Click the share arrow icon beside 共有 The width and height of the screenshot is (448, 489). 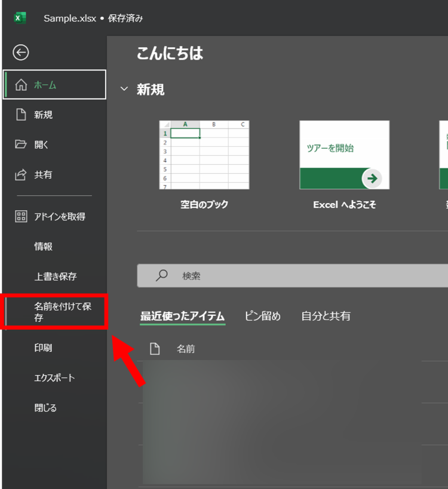click(21, 174)
